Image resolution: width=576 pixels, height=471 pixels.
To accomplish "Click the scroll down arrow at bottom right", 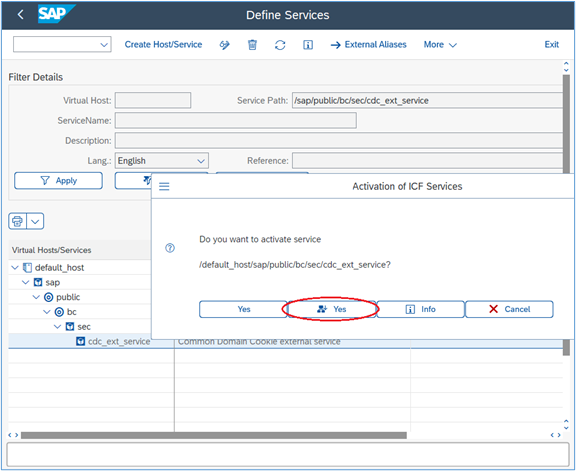I will click(x=566, y=428).
